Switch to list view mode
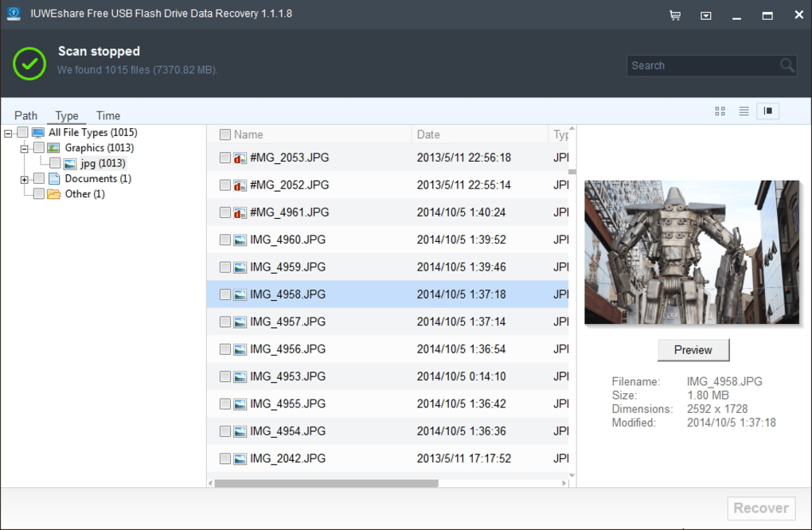Viewport: 812px width, 530px height. point(744,111)
